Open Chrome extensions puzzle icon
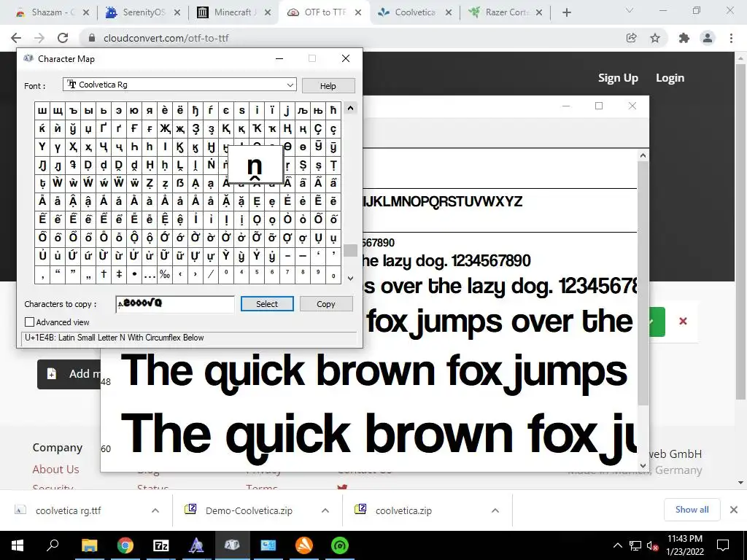Image resolution: width=747 pixels, height=560 pixels. 684,38
